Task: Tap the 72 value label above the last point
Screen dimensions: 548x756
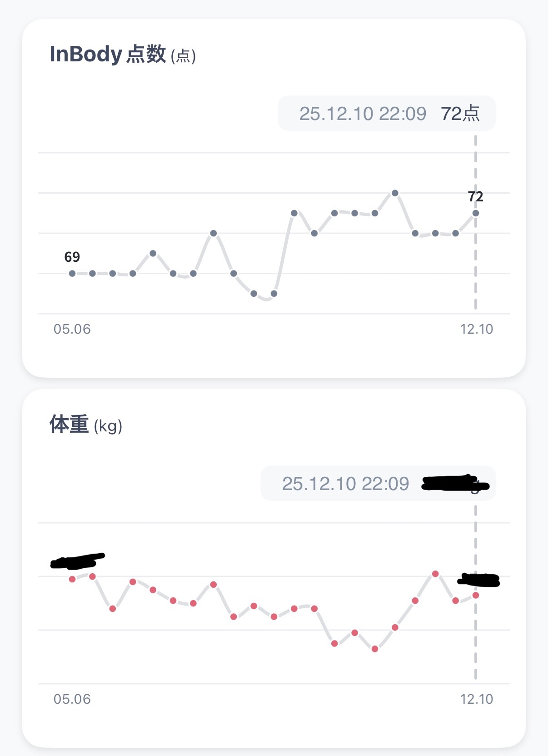Action: (476, 196)
